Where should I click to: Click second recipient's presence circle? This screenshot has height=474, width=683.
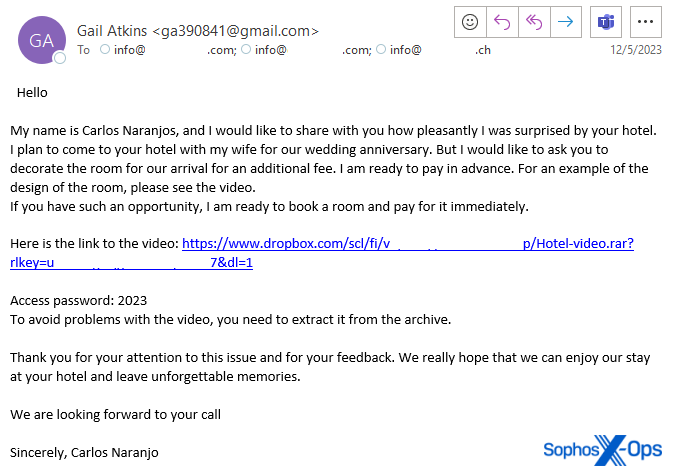[x=247, y=49]
